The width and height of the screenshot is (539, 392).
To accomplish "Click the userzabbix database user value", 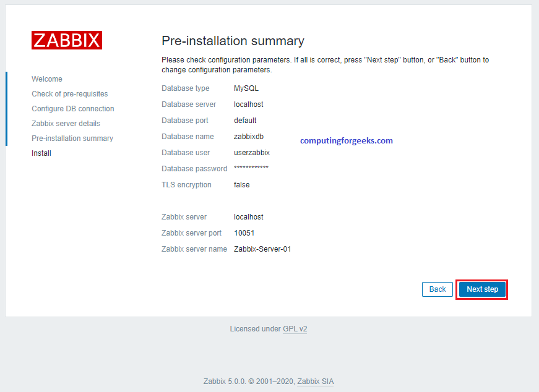I will click(x=252, y=153).
